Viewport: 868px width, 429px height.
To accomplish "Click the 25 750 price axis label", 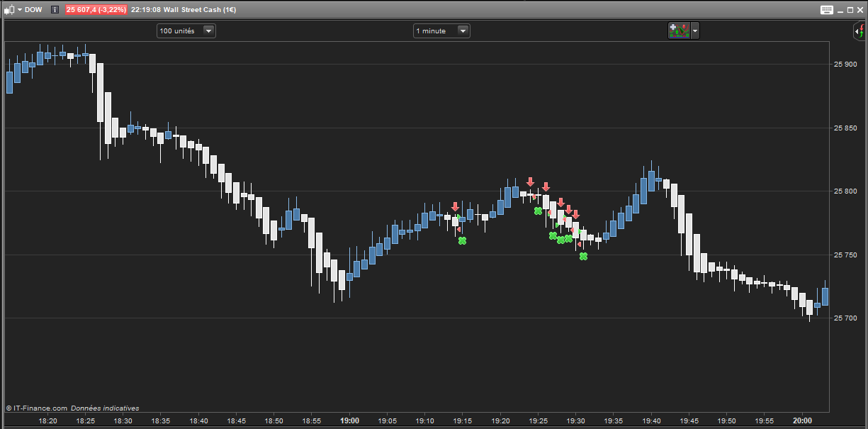I will [x=846, y=255].
